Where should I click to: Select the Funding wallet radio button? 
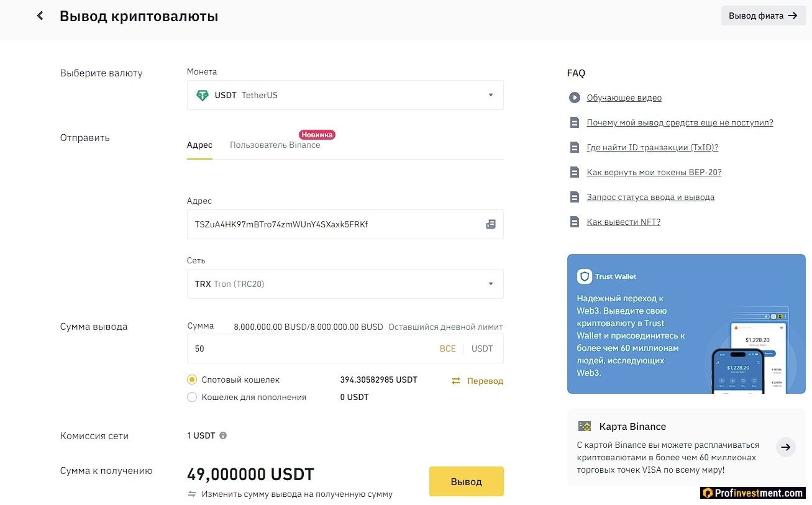click(x=192, y=397)
